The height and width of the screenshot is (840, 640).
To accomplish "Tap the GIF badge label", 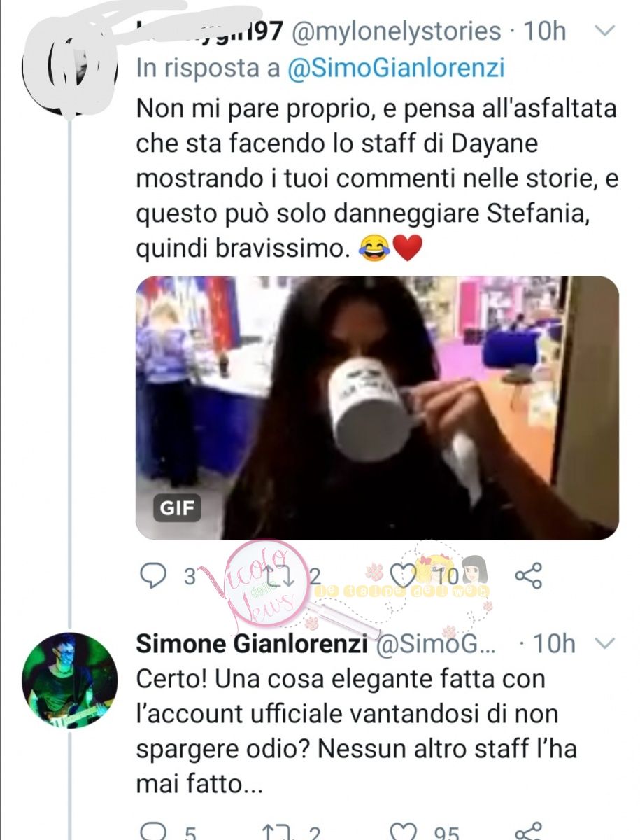I will 178,508.
